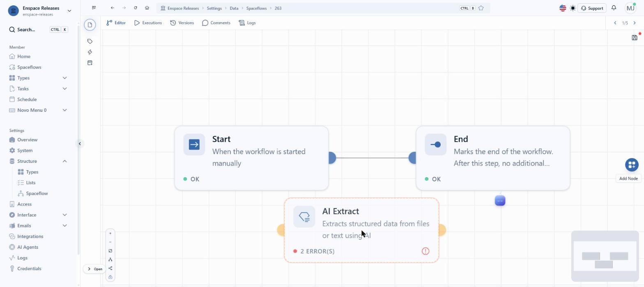This screenshot has width=644, height=287.
Task: Toggle the canvas lock control
Action: coord(110,277)
